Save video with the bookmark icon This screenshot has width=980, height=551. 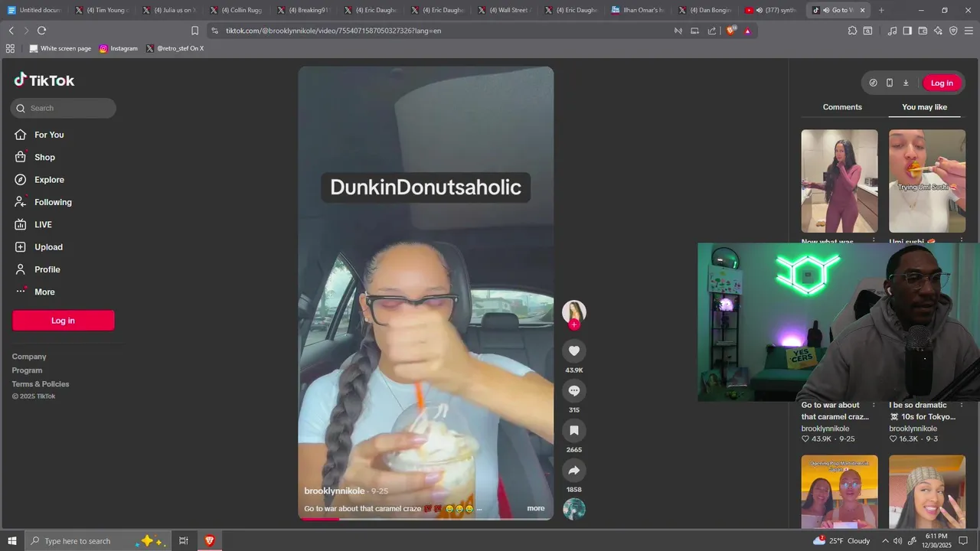click(x=574, y=430)
